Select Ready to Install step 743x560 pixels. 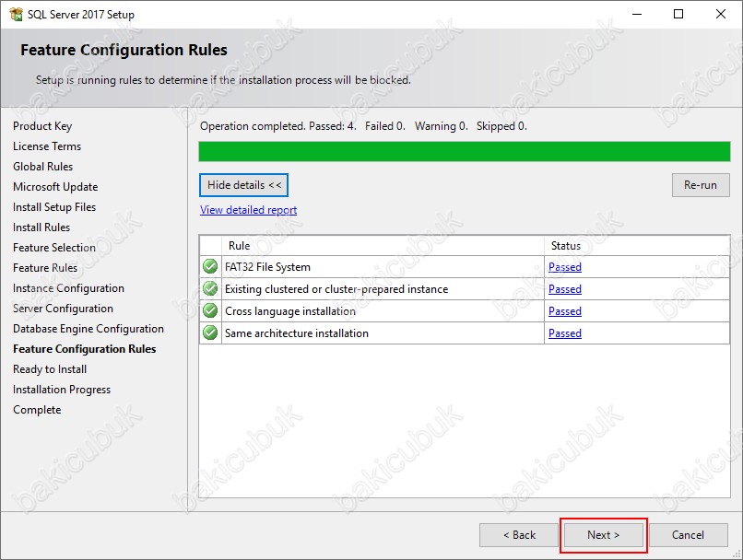50,369
